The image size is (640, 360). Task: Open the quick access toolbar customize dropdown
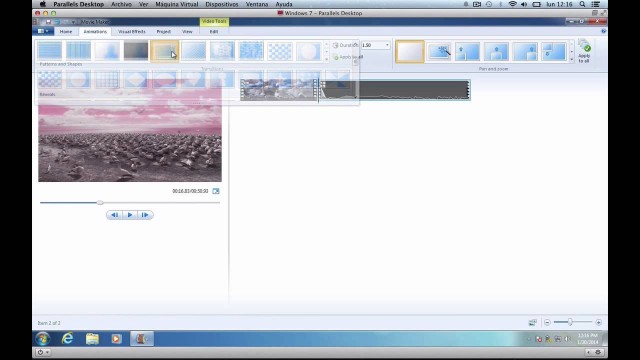pyautogui.click(x=73, y=22)
